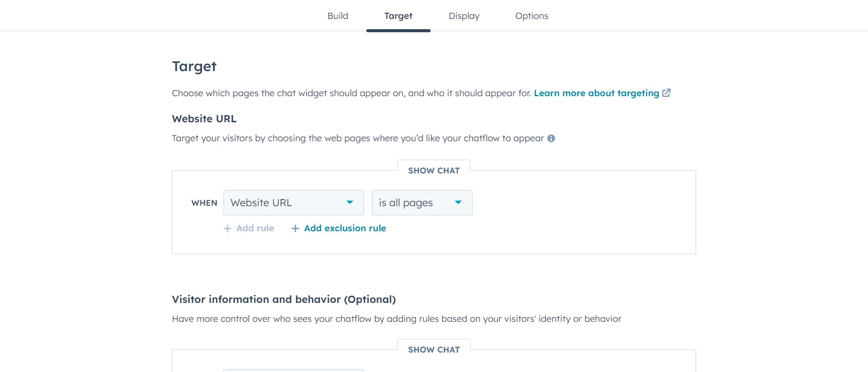Open the info tooltip next to chatflow appear text
The width and height of the screenshot is (868, 372).
point(551,138)
